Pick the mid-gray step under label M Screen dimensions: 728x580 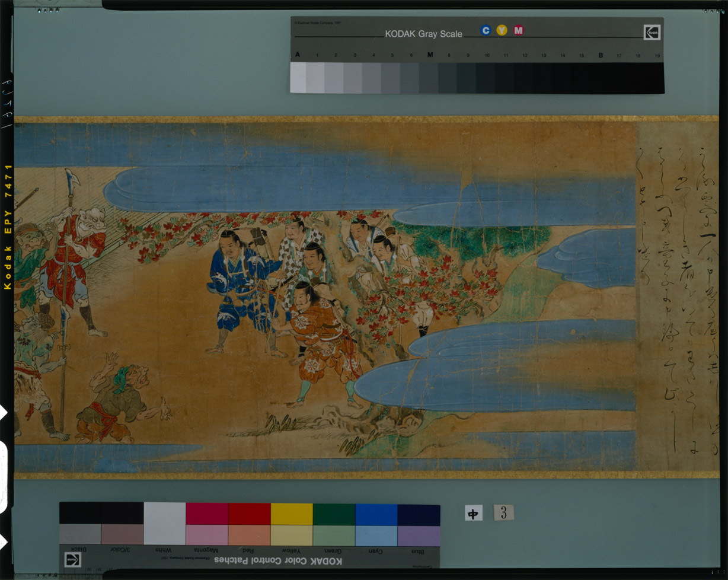pos(429,78)
